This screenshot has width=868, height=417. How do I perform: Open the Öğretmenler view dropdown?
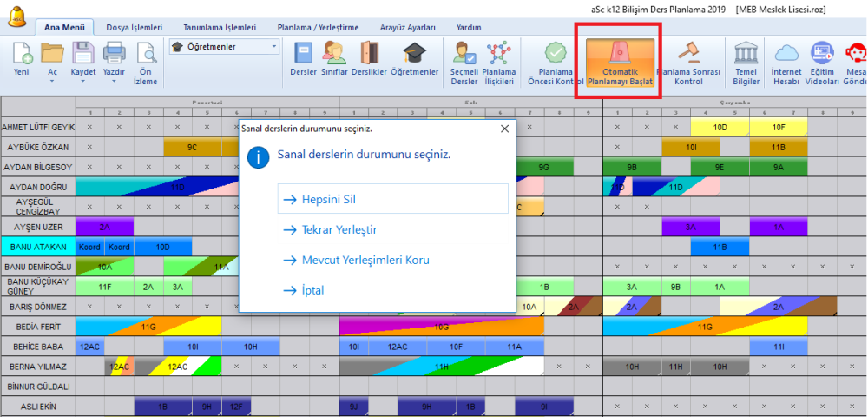click(224, 47)
